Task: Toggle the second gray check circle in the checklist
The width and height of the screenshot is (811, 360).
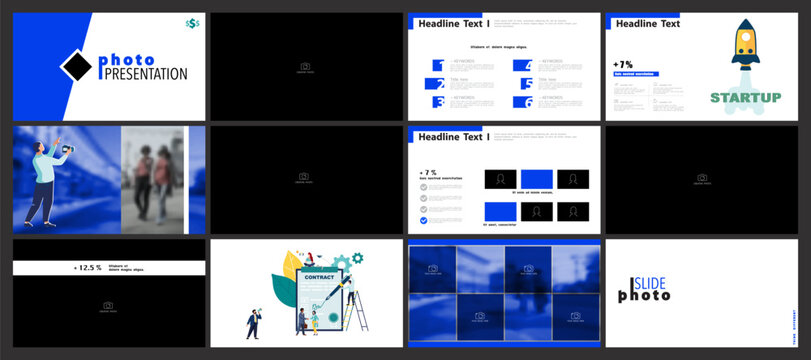Action: pos(424,198)
